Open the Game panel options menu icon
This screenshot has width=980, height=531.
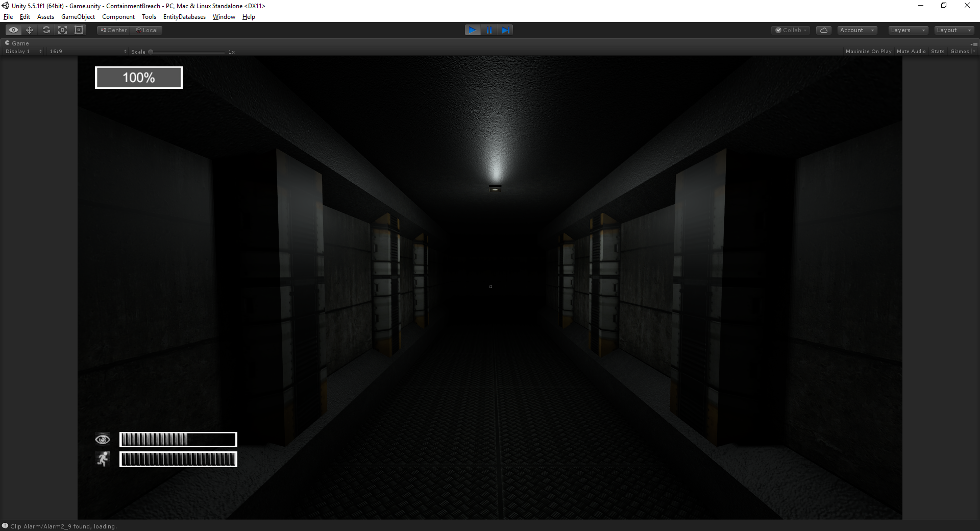[974, 44]
